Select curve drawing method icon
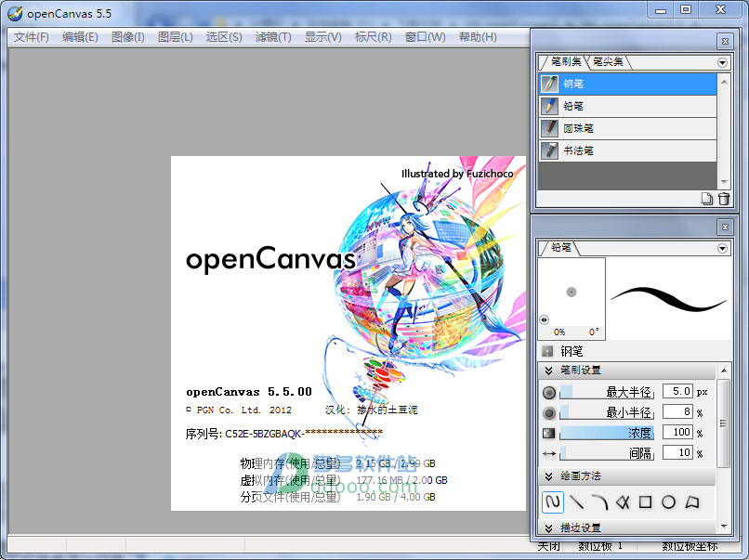 click(599, 502)
